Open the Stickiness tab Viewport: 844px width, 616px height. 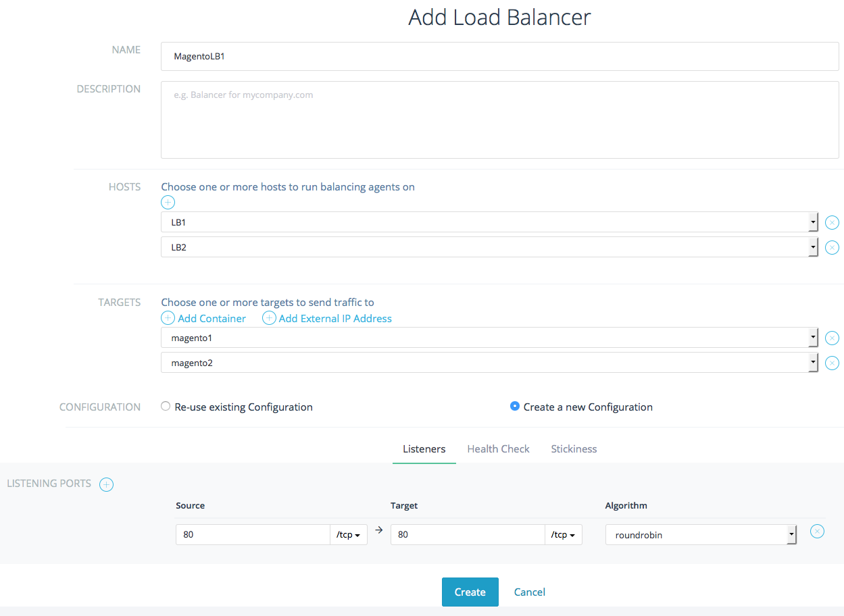click(x=574, y=448)
